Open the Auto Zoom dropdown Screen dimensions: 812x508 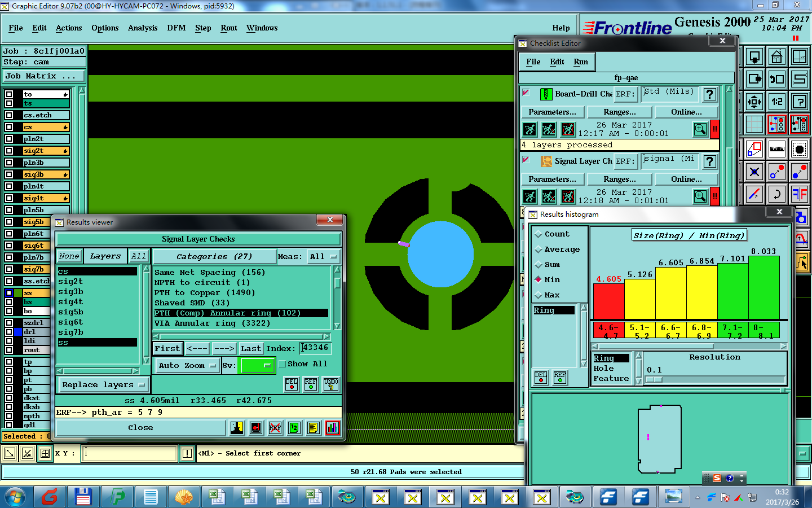pyautogui.click(x=187, y=366)
